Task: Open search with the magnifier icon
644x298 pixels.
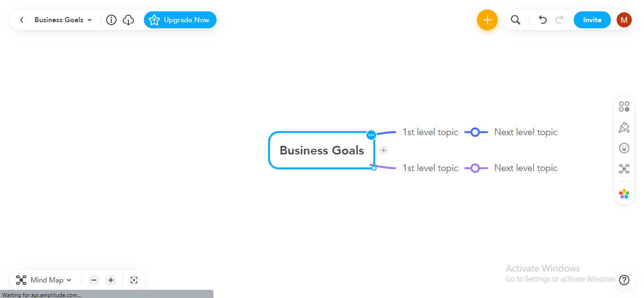Action: click(516, 20)
